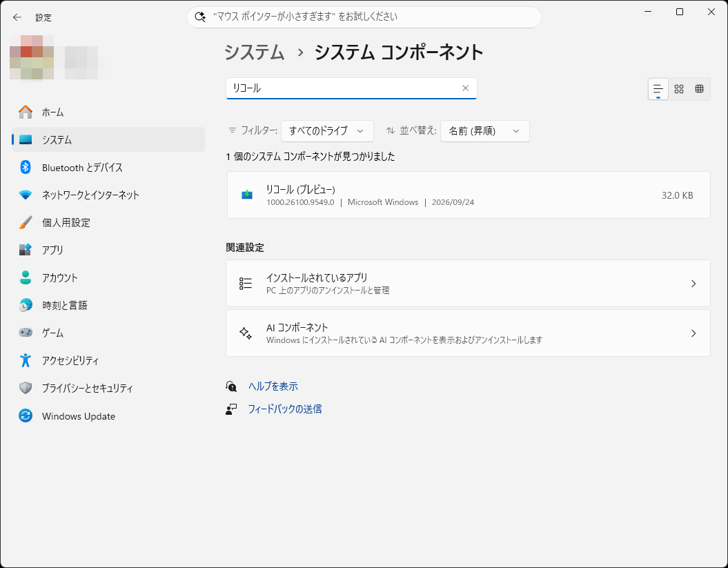This screenshot has height=568, width=728.
Task: Click the リコール (プレビュー) app icon
Action: pos(247,195)
